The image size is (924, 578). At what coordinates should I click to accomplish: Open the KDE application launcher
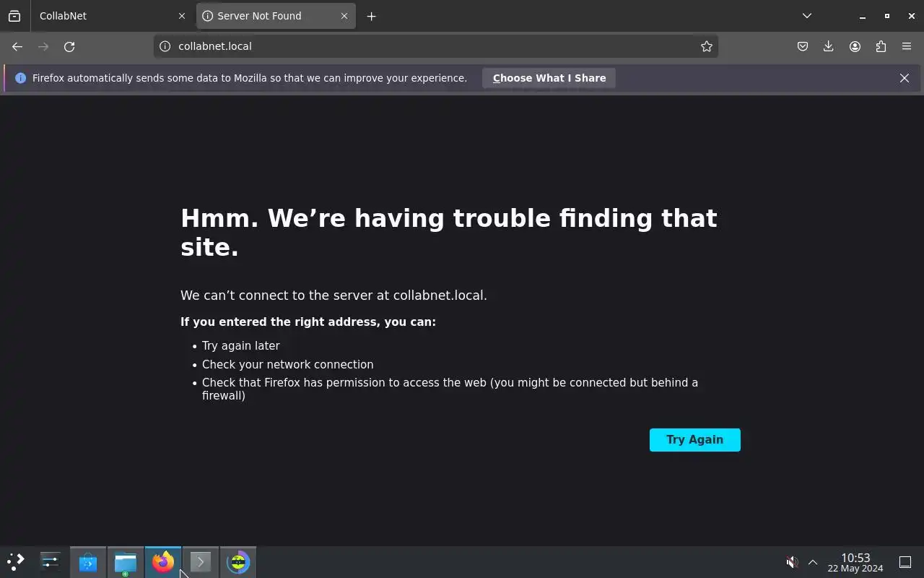16,562
